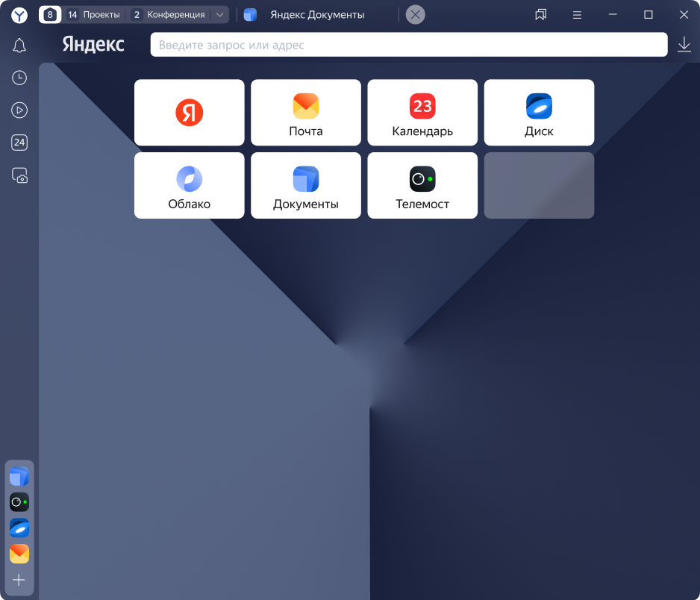Open the bookmarks icon in title bar

[x=540, y=15]
